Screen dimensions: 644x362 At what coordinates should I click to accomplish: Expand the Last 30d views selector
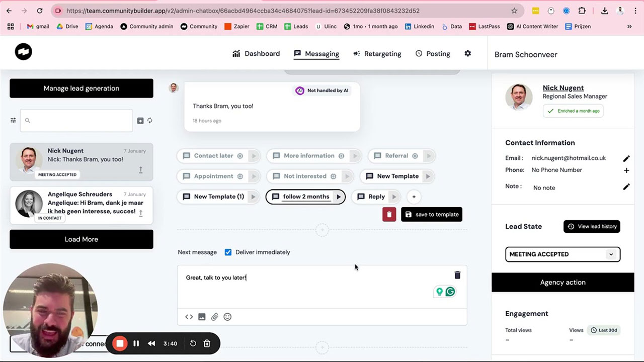(x=604, y=330)
